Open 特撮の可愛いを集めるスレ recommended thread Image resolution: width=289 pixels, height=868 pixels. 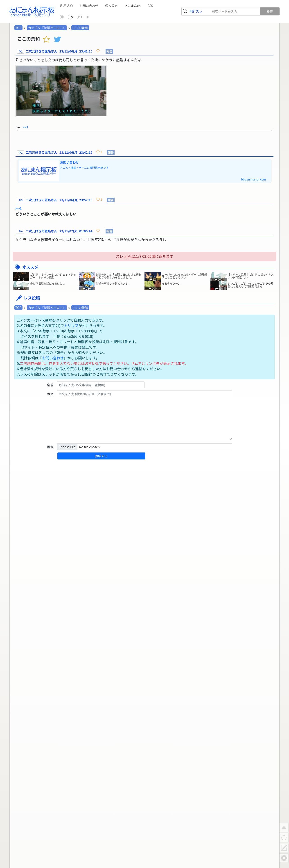[112, 284]
